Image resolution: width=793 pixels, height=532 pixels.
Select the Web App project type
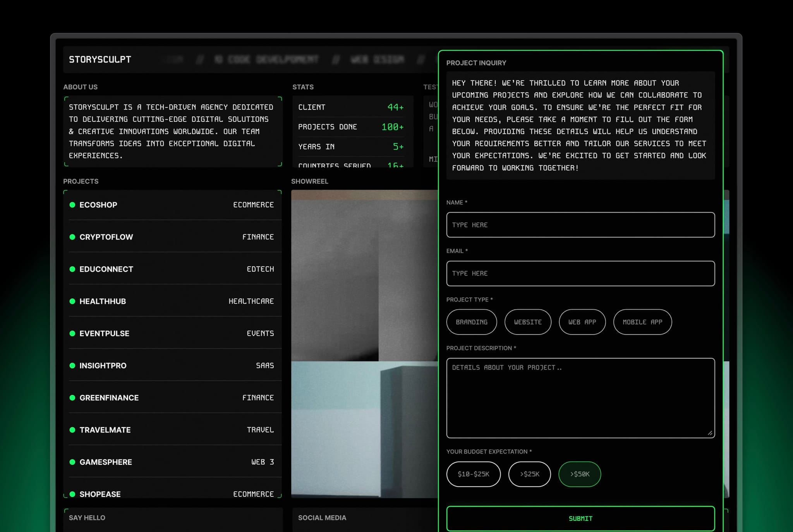click(582, 322)
